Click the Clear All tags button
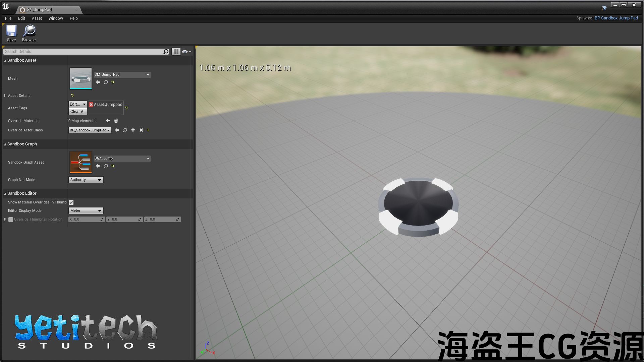The height and width of the screenshot is (362, 644). 78,112
